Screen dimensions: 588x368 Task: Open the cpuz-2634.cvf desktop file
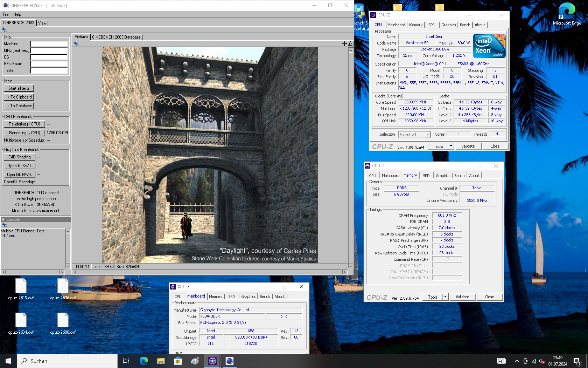point(21,324)
